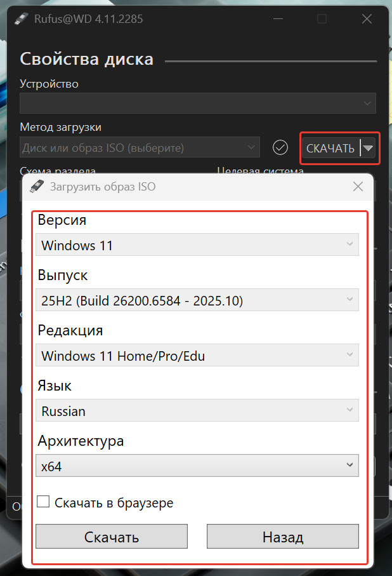Click the 'Метод загрузки' label
The width and height of the screenshot is (392, 576).
click(x=60, y=127)
